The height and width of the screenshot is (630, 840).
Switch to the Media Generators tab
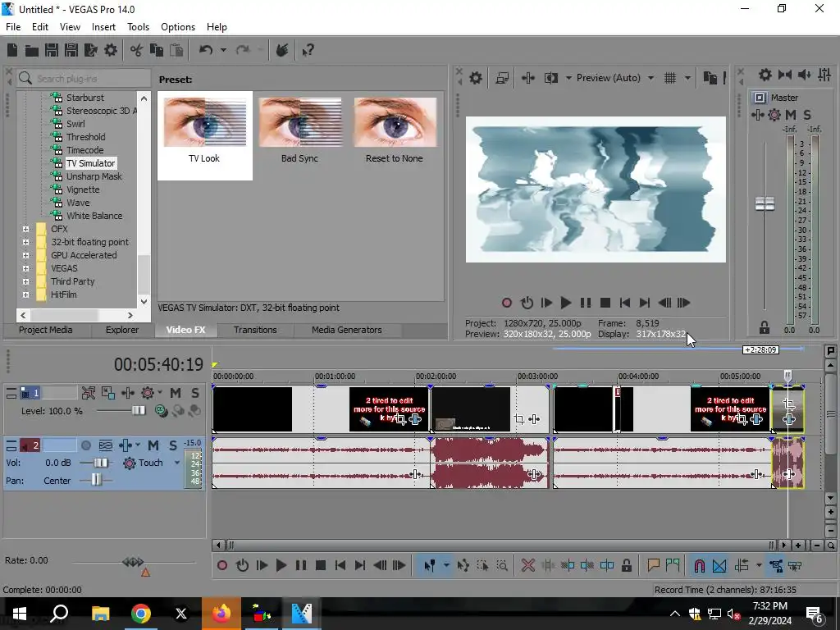pyautogui.click(x=347, y=330)
